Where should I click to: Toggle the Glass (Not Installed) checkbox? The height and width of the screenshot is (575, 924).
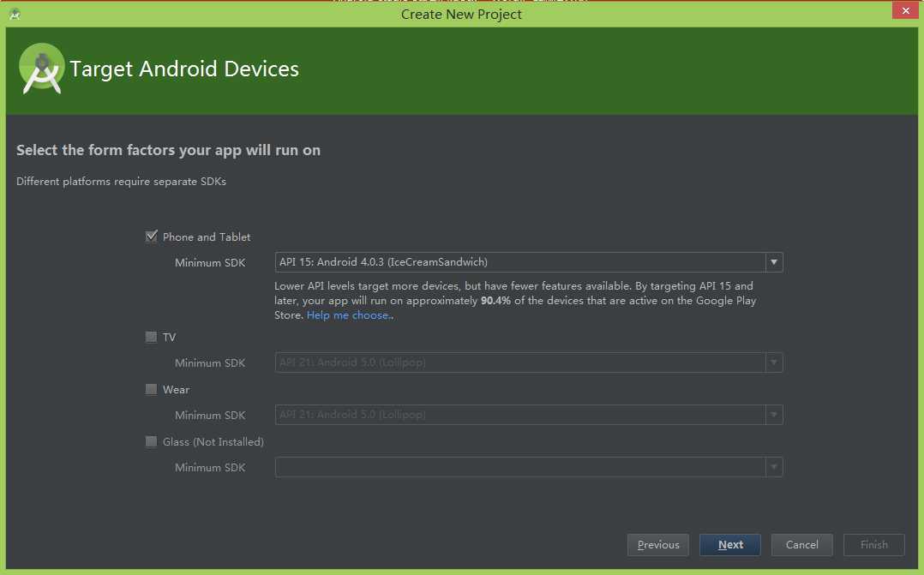152,441
